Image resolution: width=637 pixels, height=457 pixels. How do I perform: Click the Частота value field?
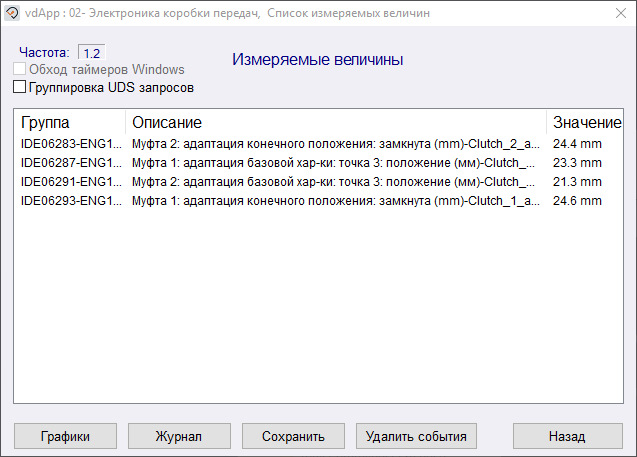[91, 52]
